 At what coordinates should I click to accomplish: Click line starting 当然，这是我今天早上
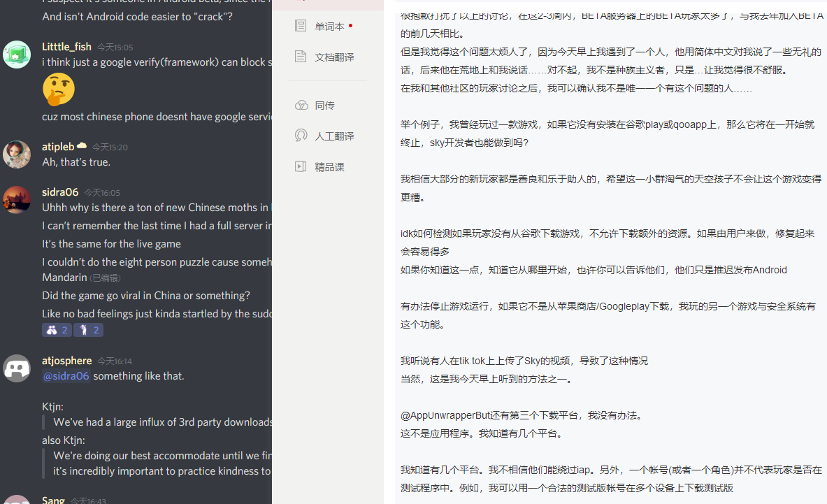(487, 379)
